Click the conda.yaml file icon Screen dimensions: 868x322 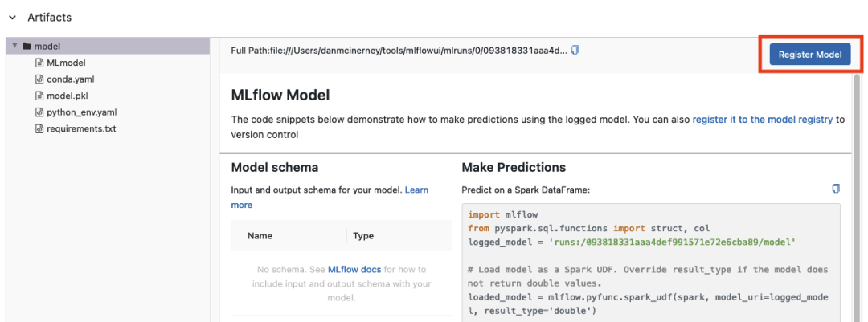[39, 79]
